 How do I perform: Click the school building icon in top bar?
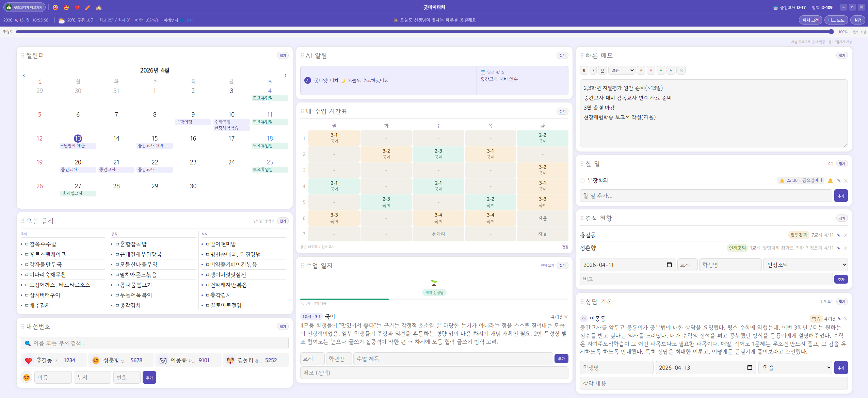pos(99,7)
